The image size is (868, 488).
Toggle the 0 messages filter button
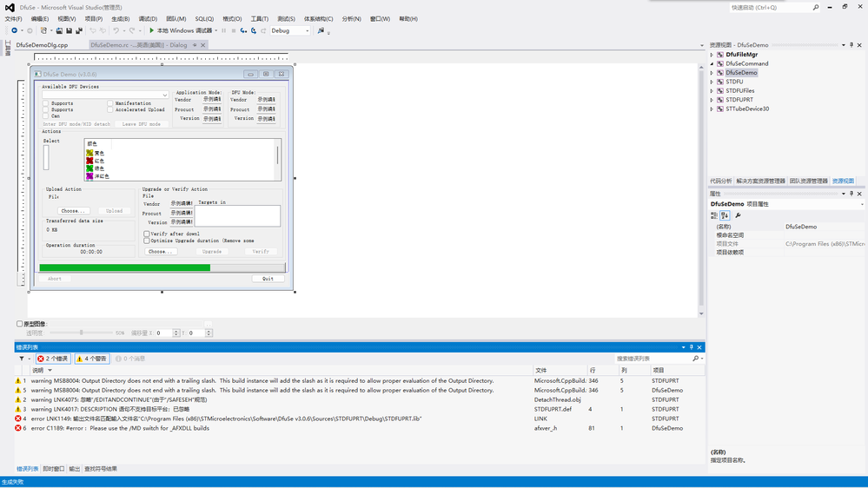point(130,359)
